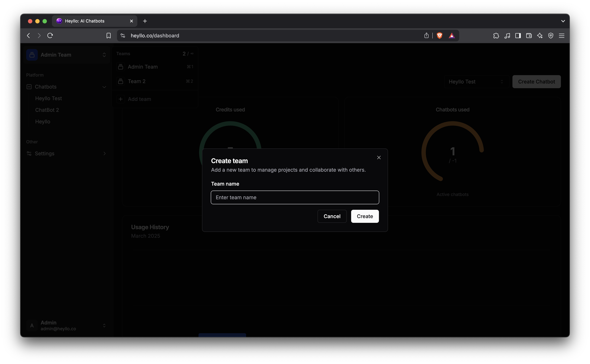The width and height of the screenshot is (590, 364).
Task: Open Brave VPN shield icon
Action: [550, 36]
